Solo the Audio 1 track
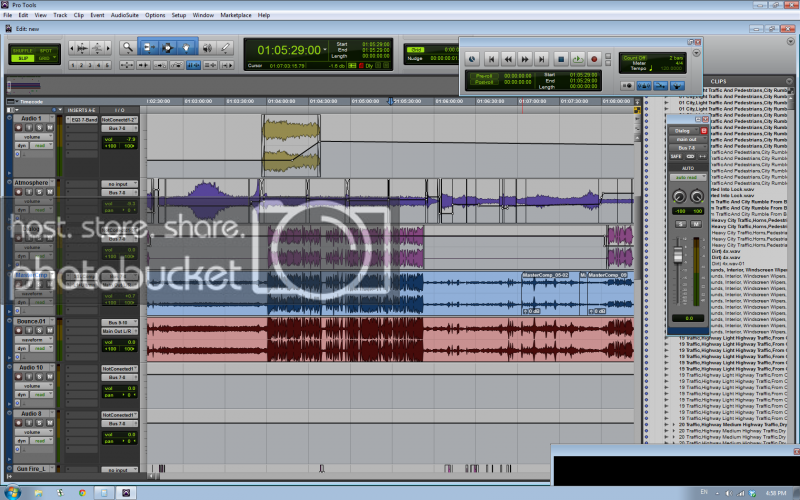 pyautogui.click(x=39, y=128)
